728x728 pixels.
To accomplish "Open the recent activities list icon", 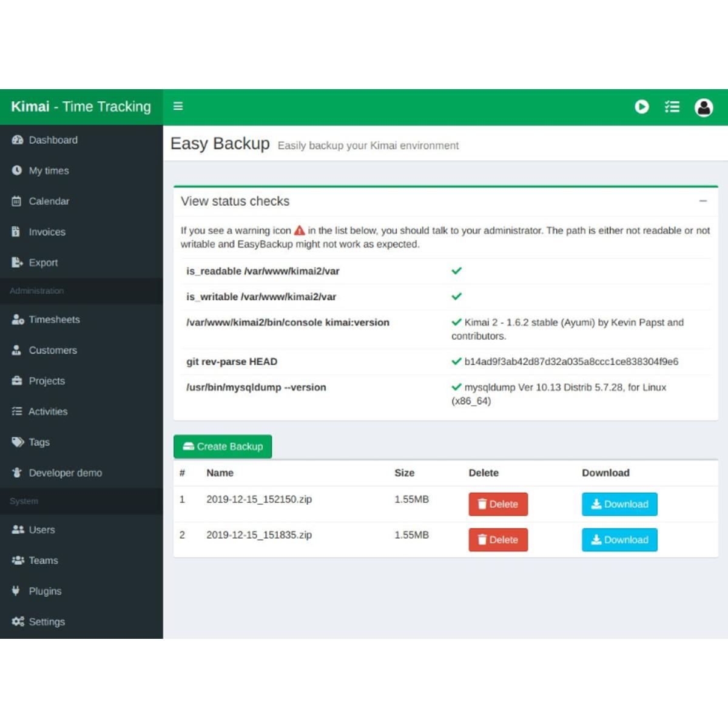I will 672,107.
